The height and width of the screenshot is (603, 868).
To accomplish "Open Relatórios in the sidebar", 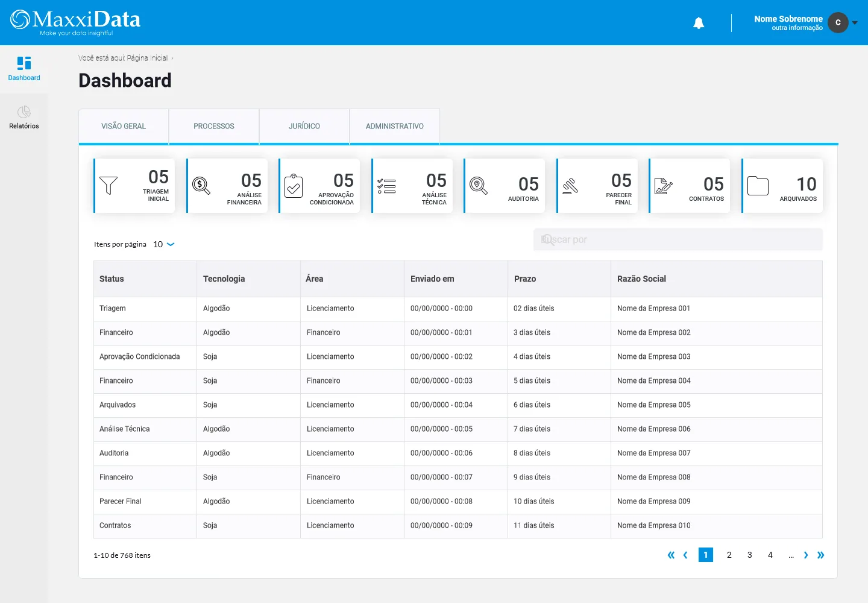I will (24, 118).
